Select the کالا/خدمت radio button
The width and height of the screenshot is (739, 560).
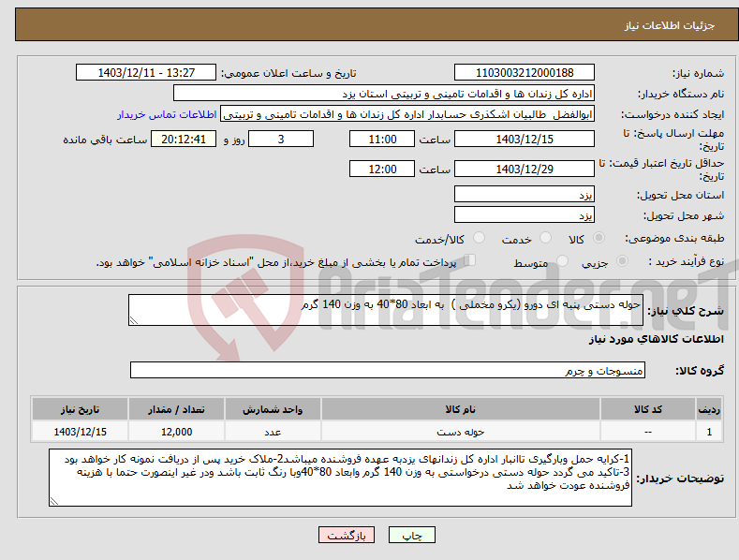click(479, 238)
